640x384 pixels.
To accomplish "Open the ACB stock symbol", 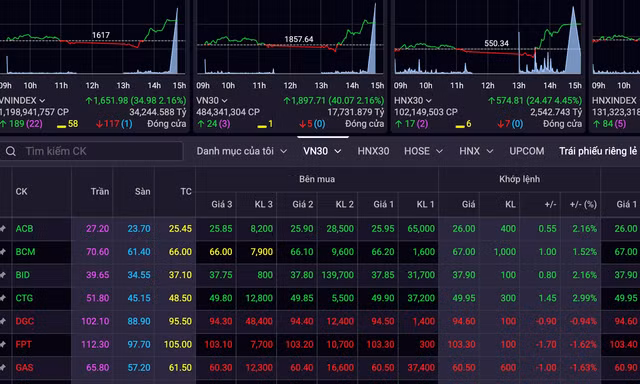I will click(x=24, y=229).
